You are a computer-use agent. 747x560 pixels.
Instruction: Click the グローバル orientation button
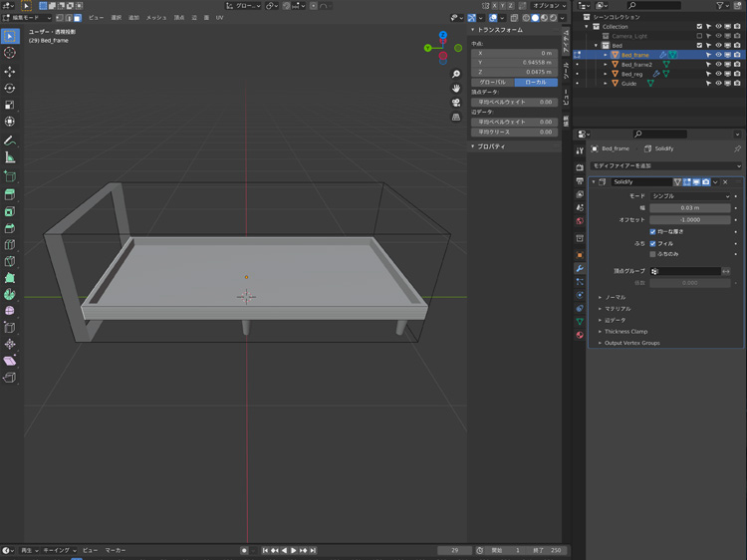pos(492,82)
